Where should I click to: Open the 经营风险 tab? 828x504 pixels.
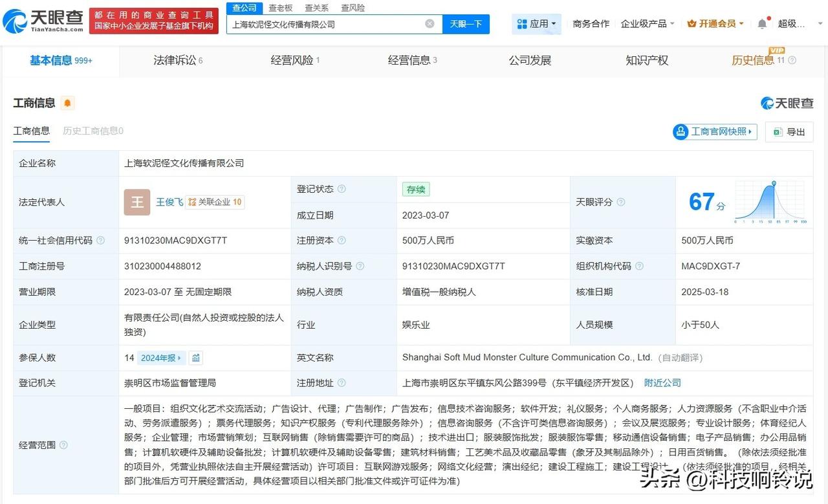pyautogui.click(x=295, y=60)
